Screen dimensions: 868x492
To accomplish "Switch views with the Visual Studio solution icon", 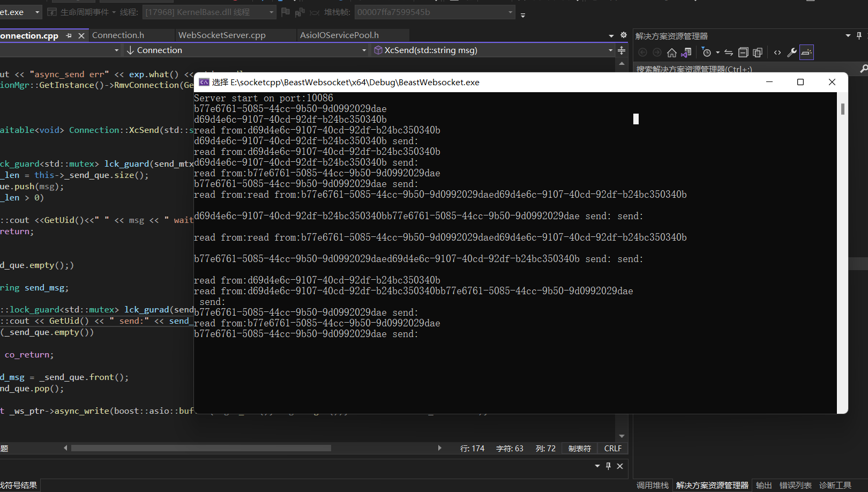I will (x=686, y=53).
